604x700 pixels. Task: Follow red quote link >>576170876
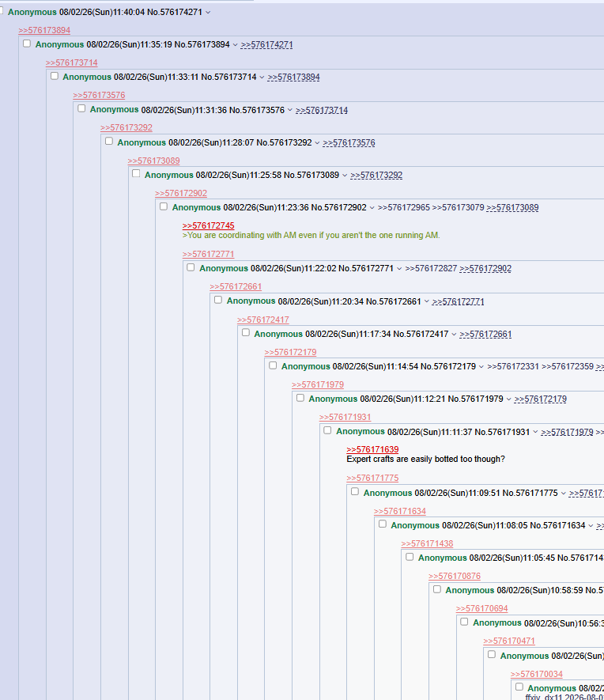[455, 577]
